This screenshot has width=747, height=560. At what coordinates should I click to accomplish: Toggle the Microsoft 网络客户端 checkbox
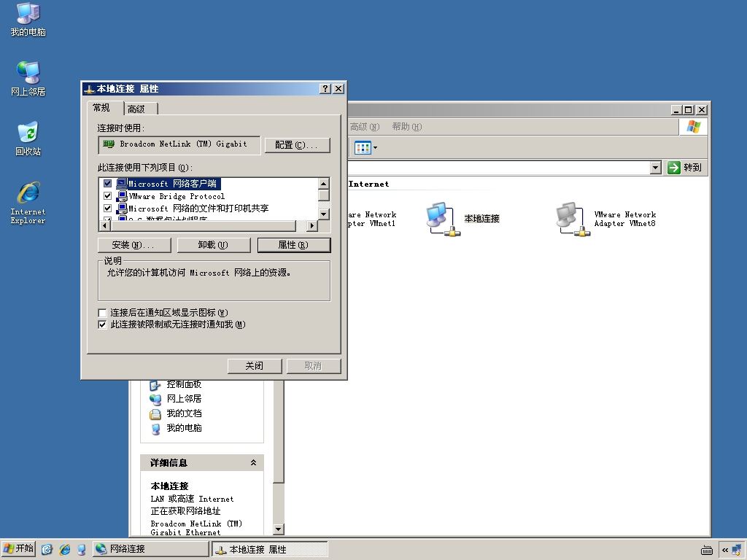tap(108, 183)
